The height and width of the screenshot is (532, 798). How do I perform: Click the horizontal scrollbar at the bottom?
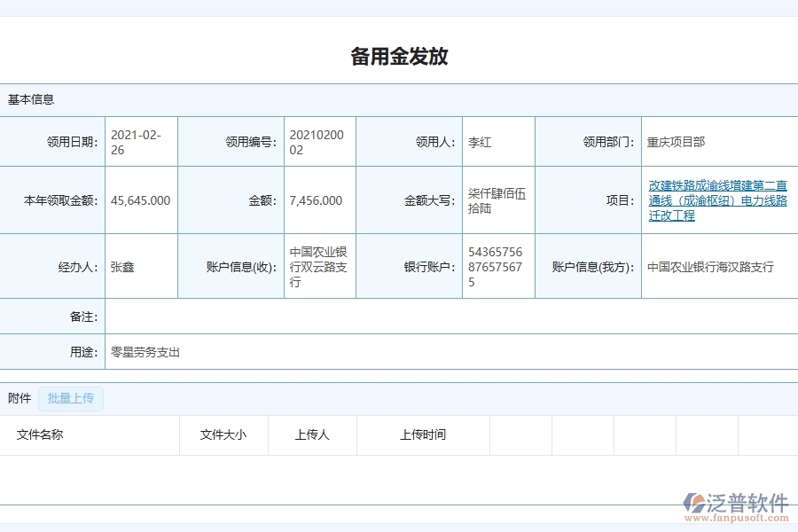399,525
